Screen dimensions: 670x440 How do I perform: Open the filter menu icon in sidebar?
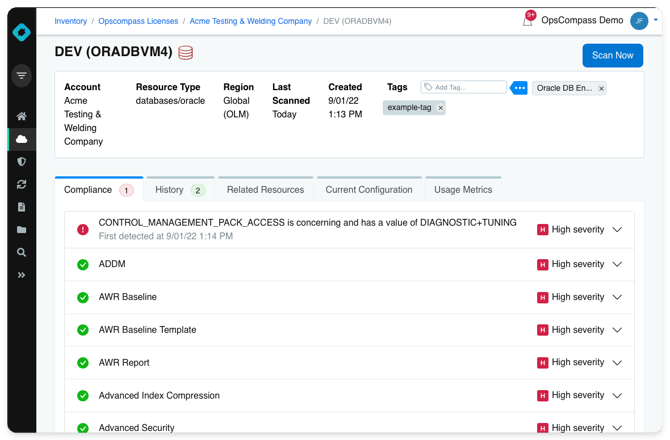point(21,76)
